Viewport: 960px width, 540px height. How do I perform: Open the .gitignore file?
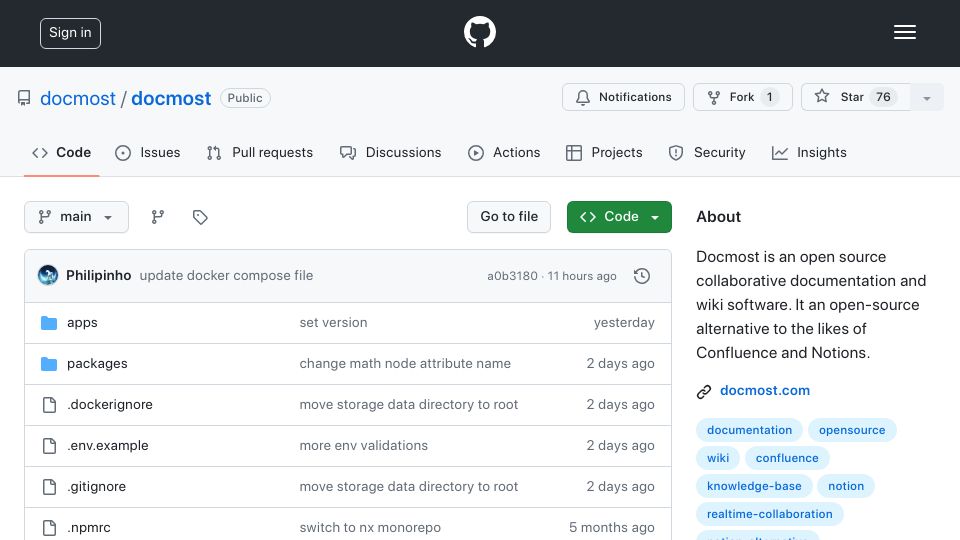click(96, 487)
